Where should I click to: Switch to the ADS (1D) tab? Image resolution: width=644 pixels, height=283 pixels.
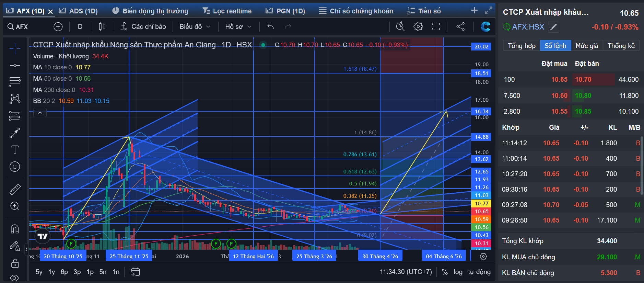pyautogui.click(x=78, y=11)
